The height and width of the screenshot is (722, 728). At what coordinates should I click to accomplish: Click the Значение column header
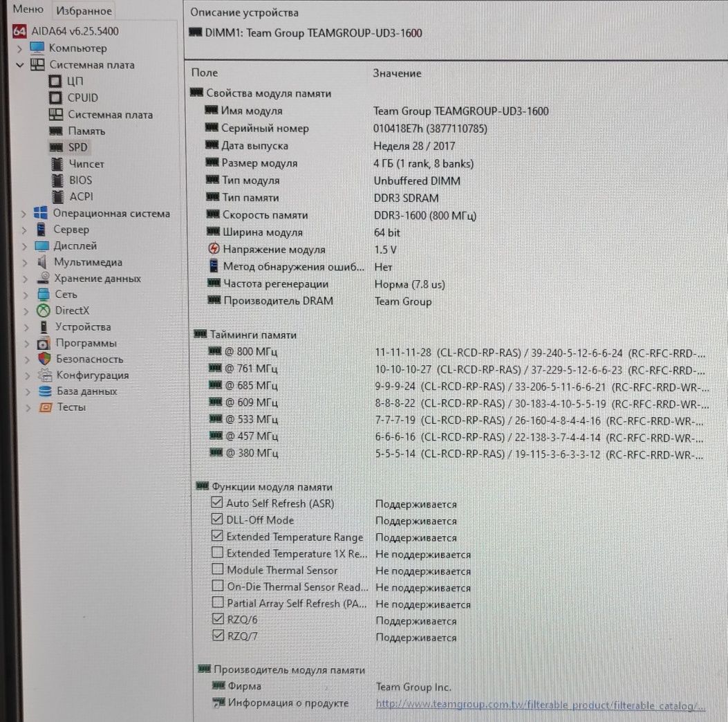tap(398, 73)
